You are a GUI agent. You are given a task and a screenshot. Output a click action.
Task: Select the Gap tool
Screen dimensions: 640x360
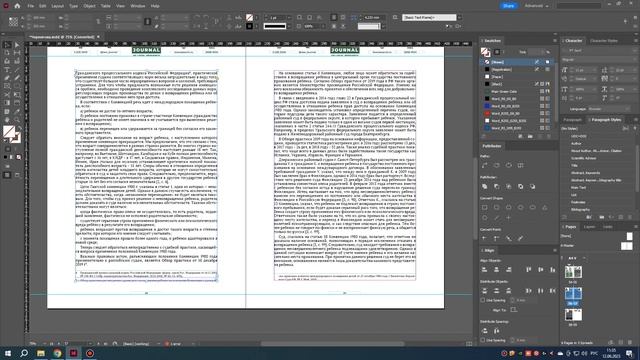point(17,53)
